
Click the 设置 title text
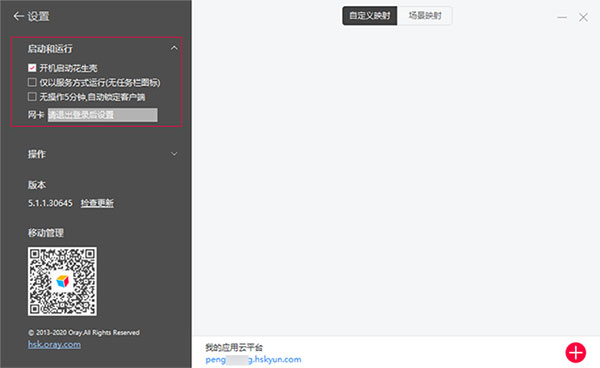38,16
